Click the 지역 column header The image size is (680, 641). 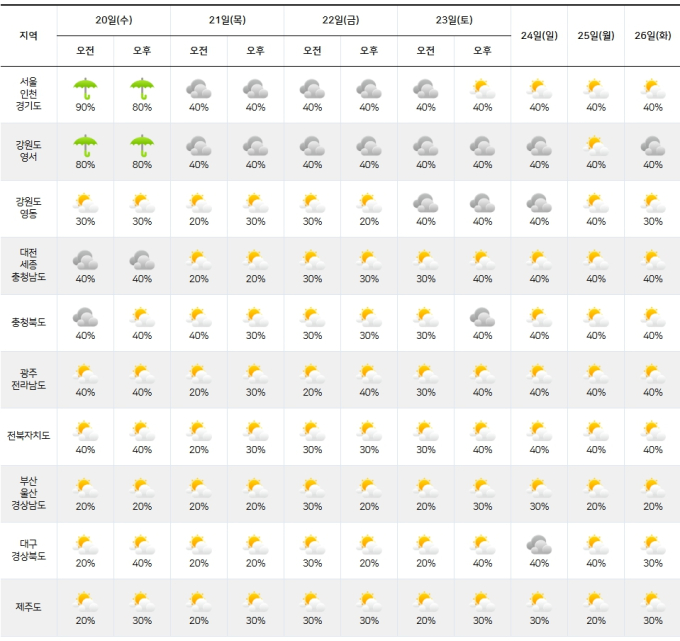(x=29, y=36)
